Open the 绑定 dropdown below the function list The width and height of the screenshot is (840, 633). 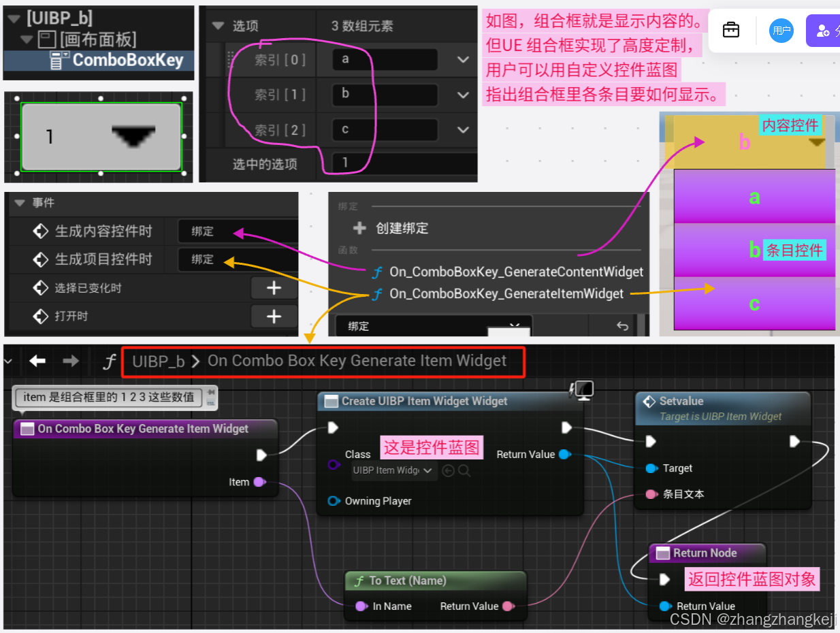pyautogui.click(x=434, y=326)
